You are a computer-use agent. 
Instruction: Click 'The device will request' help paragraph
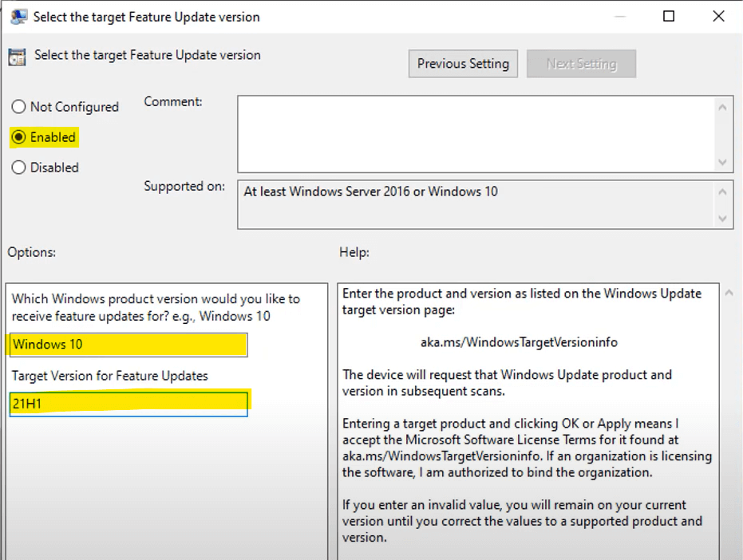[507, 383]
